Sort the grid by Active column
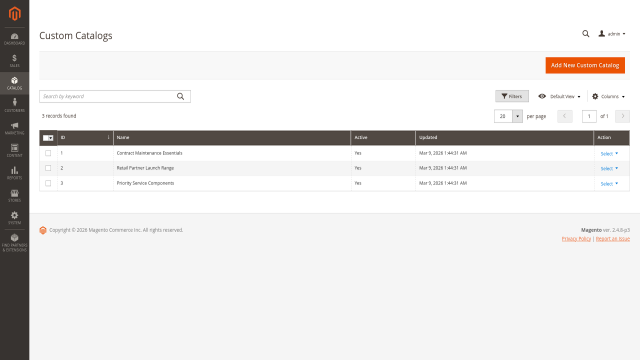640x360 pixels. pyautogui.click(x=383, y=138)
